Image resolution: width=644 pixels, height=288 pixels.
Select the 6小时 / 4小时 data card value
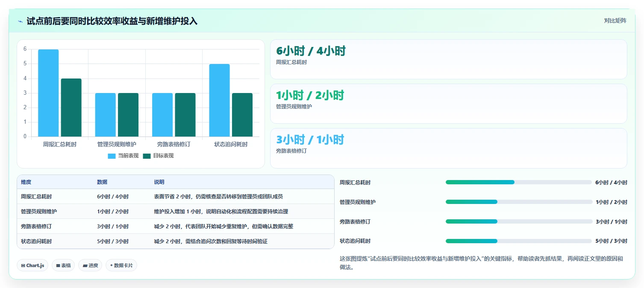[x=311, y=51]
